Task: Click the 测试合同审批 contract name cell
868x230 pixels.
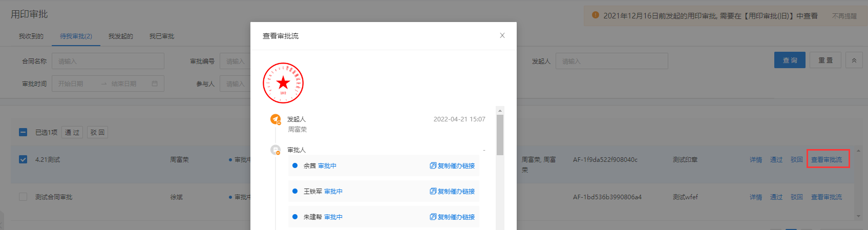Action: tap(54, 197)
